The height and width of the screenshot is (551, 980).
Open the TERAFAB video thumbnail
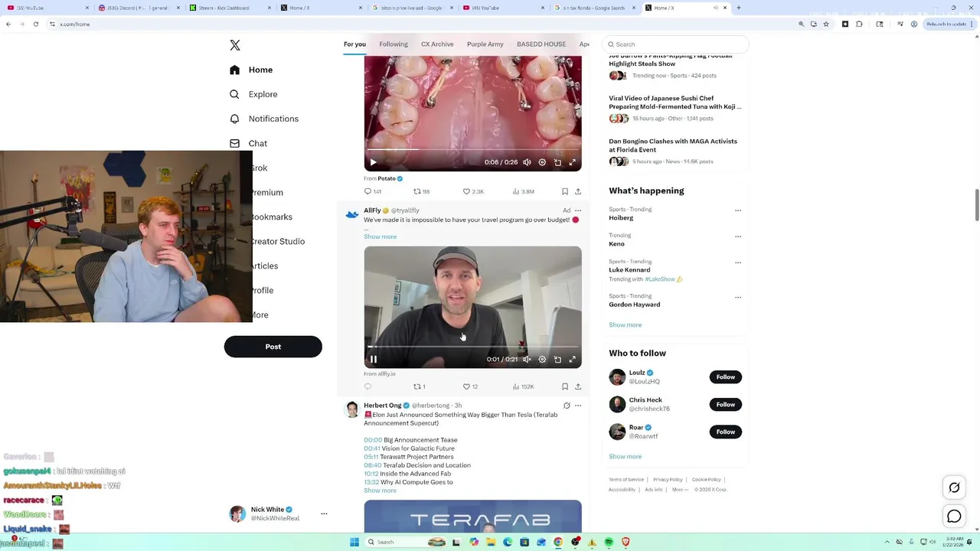coord(472,517)
